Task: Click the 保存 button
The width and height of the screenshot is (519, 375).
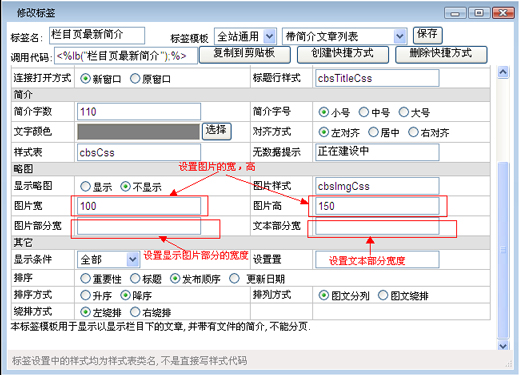Action: click(x=428, y=35)
